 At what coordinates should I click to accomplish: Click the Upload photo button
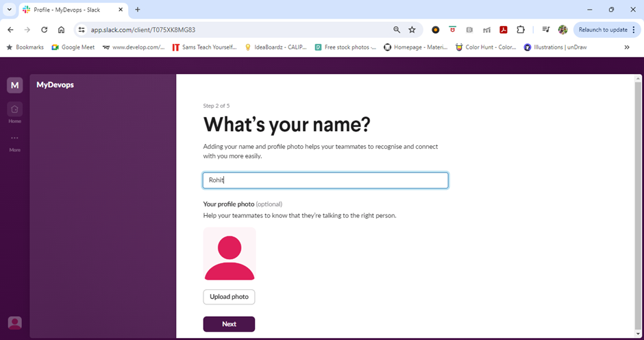point(229,297)
